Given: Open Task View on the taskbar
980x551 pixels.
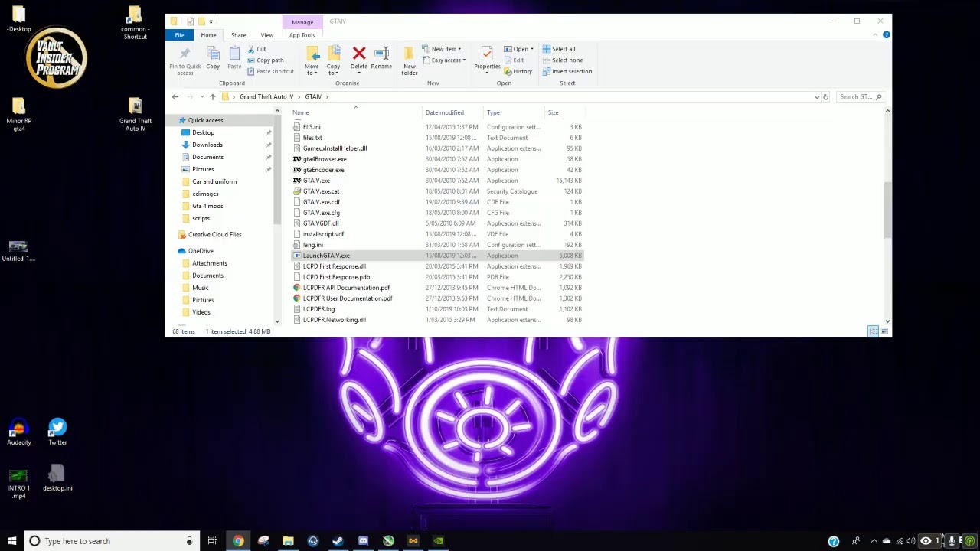Looking at the screenshot, I should (212, 541).
